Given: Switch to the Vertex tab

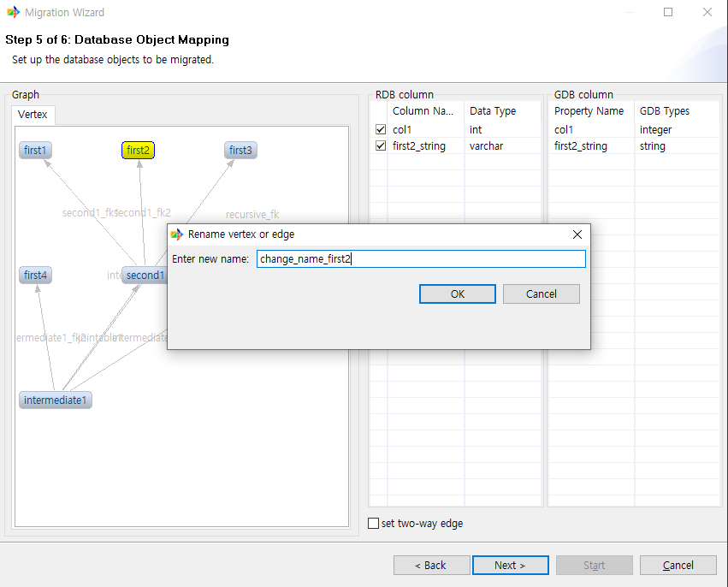Looking at the screenshot, I should tap(33, 114).
